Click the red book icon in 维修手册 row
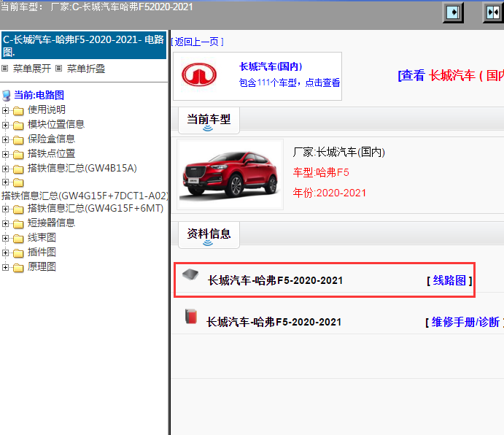The height and width of the screenshot is (435, 504). coord(191,316)
